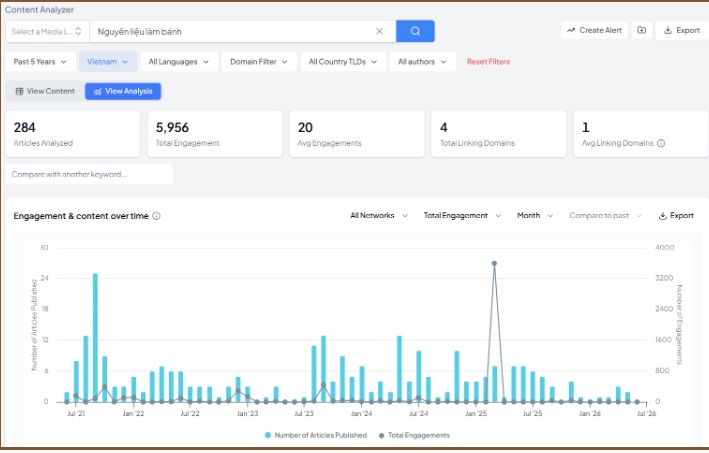
Task: Click the Create Alert button
Action: point(594,30)
